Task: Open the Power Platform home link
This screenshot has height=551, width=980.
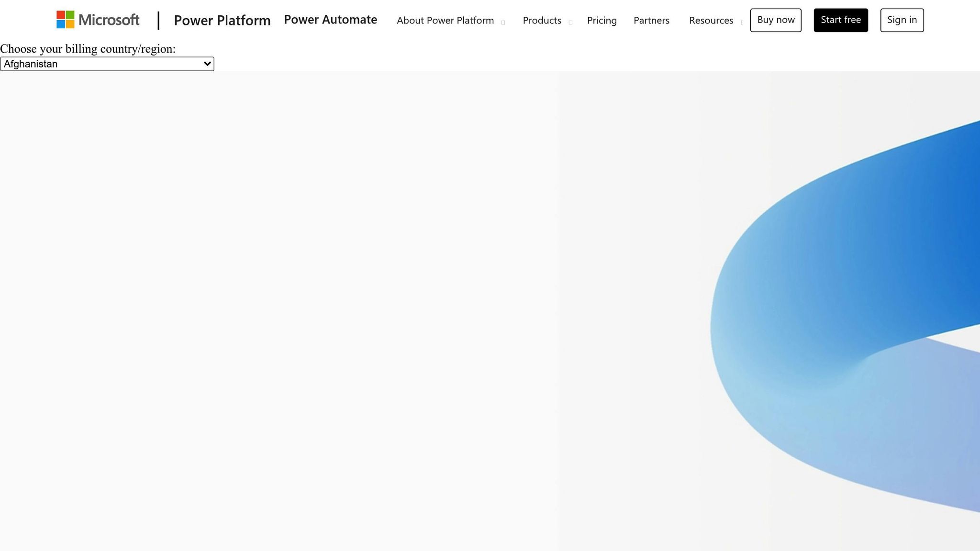Action: click(222, 20)
